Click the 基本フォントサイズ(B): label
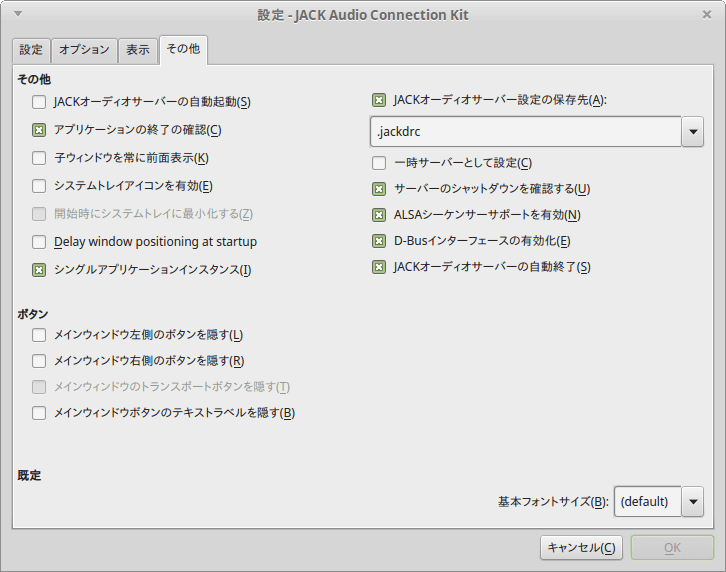Viewport: 726px width, 572px height. coord(553,502)
